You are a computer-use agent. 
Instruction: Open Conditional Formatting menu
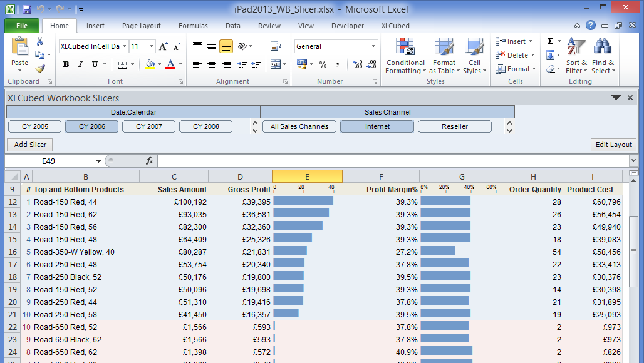(x=405, y=56)
